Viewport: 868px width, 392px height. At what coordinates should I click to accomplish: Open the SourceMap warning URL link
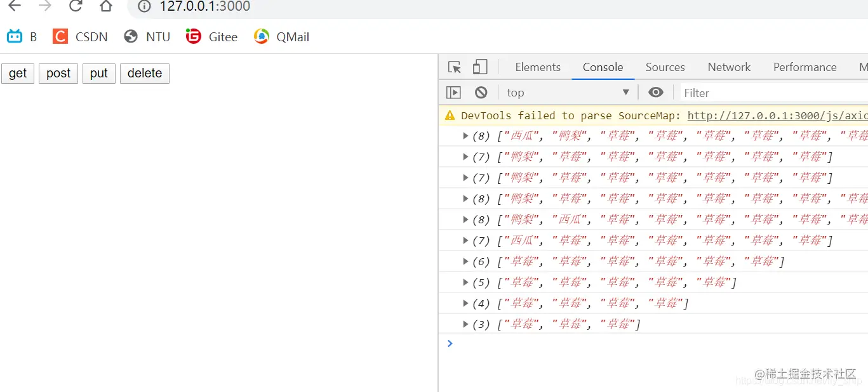777,115
